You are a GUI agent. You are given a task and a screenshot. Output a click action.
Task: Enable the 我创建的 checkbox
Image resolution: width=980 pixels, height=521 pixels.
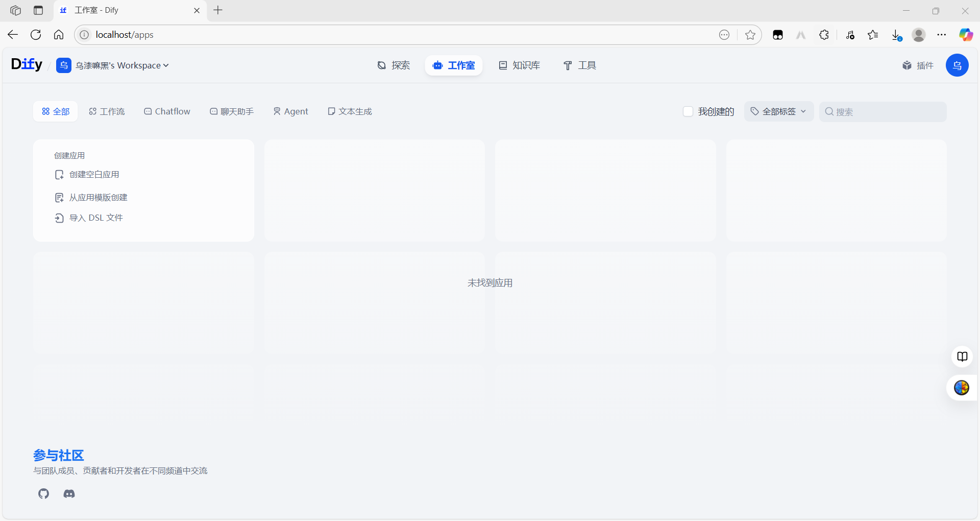point(688,111)
